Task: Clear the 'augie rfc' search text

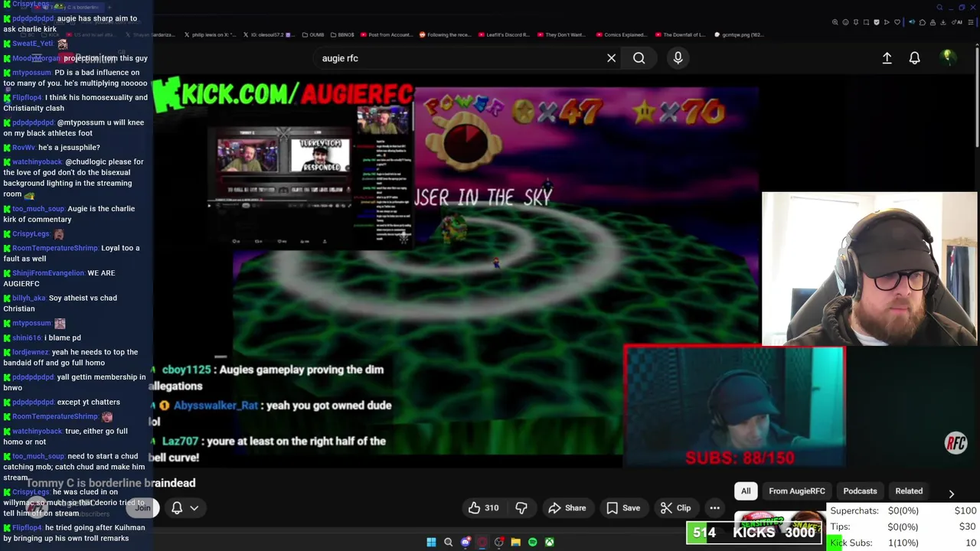Action: coord(611,58)
